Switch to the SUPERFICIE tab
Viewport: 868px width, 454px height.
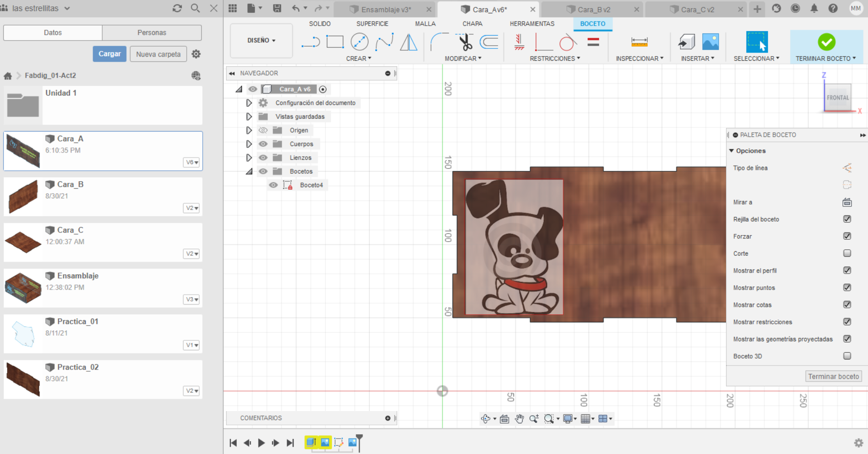[372, 24]
